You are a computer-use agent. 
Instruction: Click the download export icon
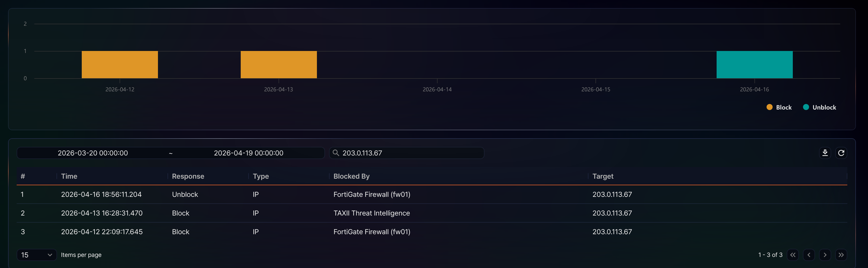(x=825, y=153)
